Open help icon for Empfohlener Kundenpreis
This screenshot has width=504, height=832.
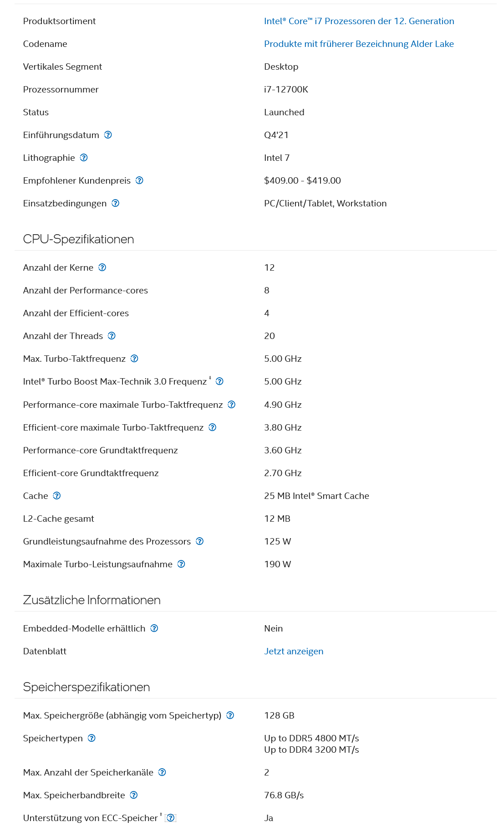[139, 180]
